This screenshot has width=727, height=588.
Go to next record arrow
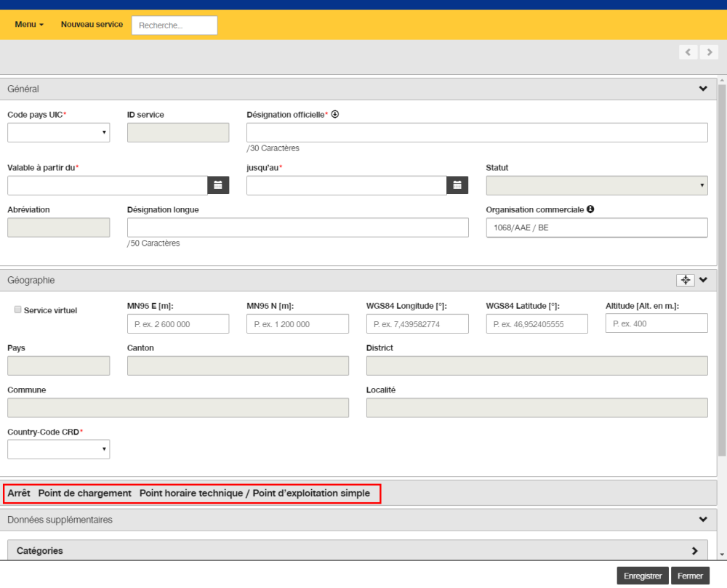coord(710,52)
